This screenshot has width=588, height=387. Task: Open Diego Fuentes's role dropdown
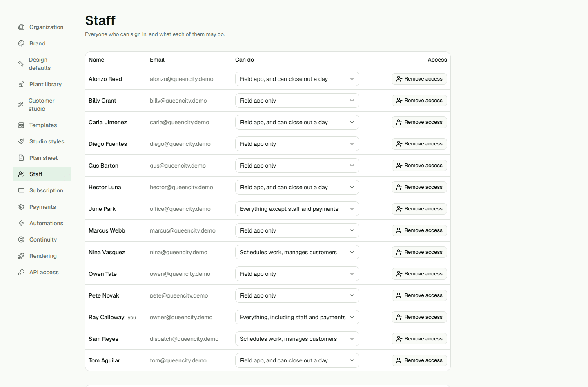[297, 144]
